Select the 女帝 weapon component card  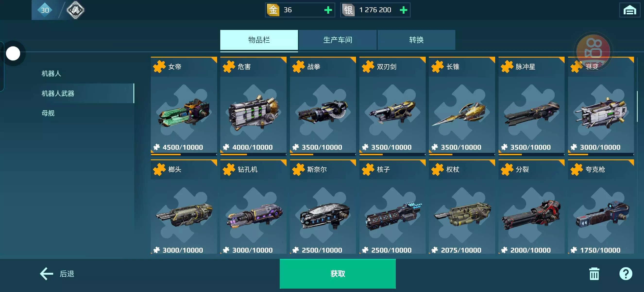[184, 106]
